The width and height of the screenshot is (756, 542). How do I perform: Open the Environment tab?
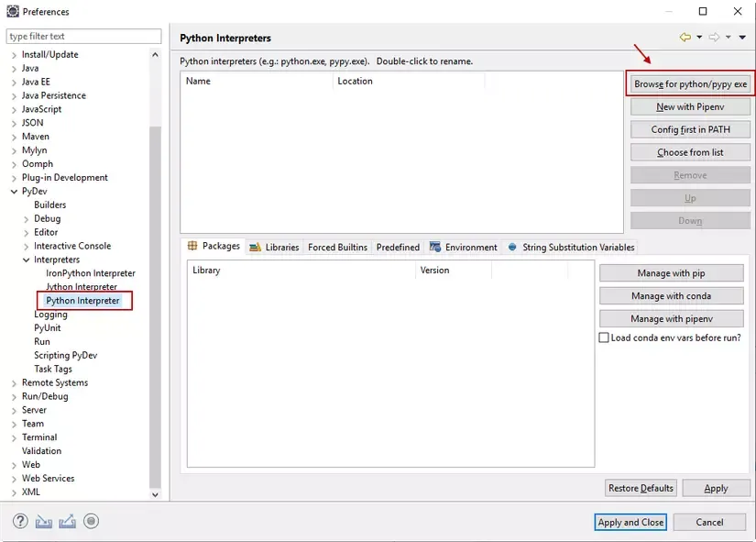point(464,248)
